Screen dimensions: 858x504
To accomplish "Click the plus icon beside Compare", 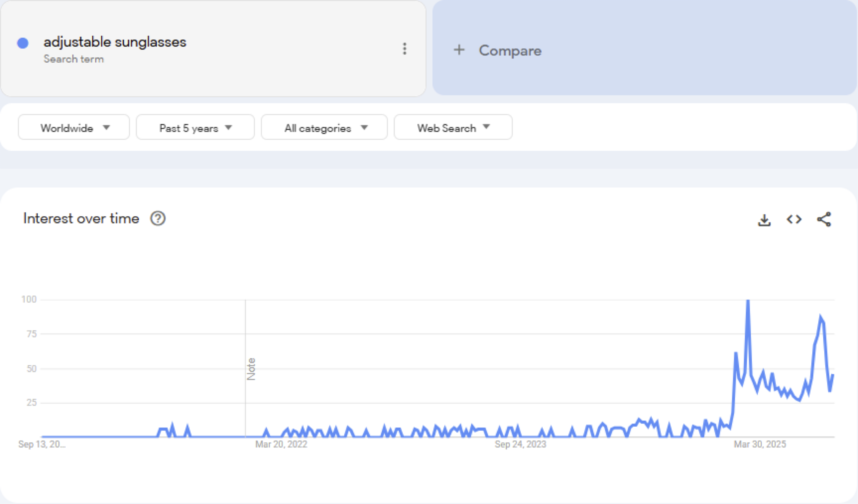I will click(x=459, y=50).
